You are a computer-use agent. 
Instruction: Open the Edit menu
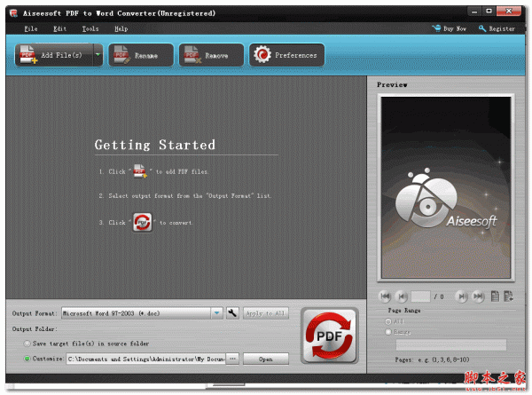(x=59, y=29)
